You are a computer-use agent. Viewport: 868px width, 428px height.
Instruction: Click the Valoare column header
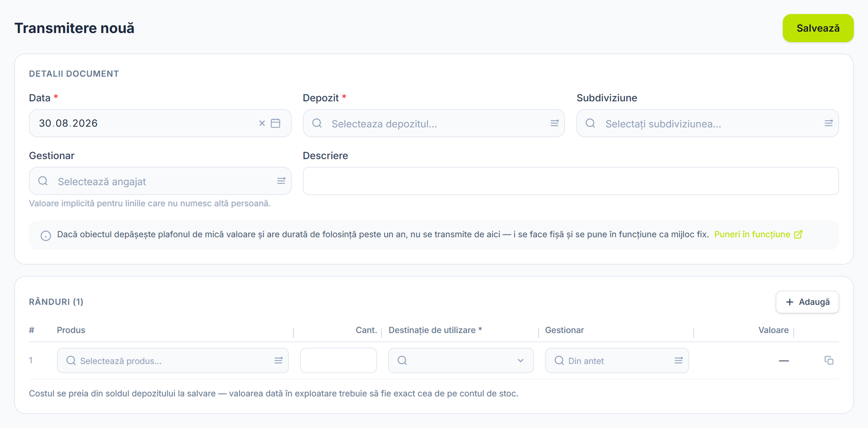pyautogui.click(x=774, y=330)
